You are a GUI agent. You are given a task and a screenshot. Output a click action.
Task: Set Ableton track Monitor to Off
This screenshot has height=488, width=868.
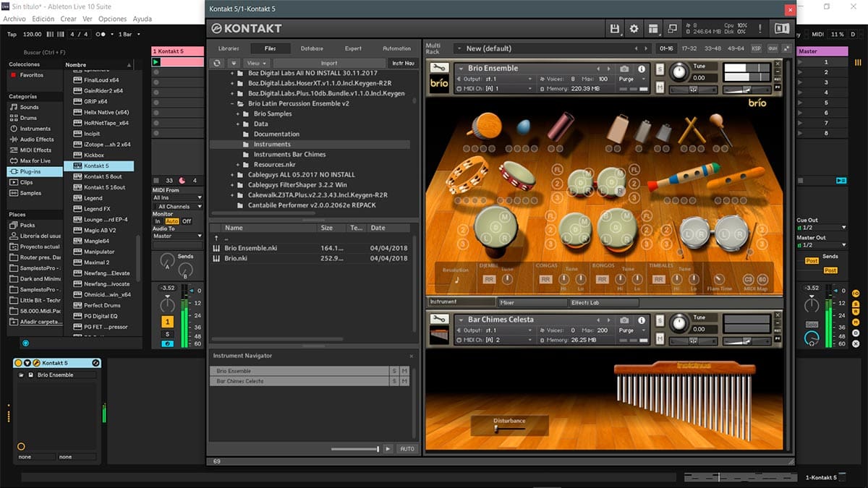186,221
